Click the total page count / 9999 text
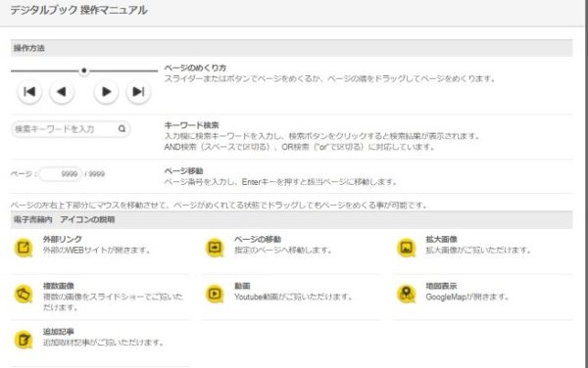The height and width of the screenshot is (368, 588). (x=95, y=174)
